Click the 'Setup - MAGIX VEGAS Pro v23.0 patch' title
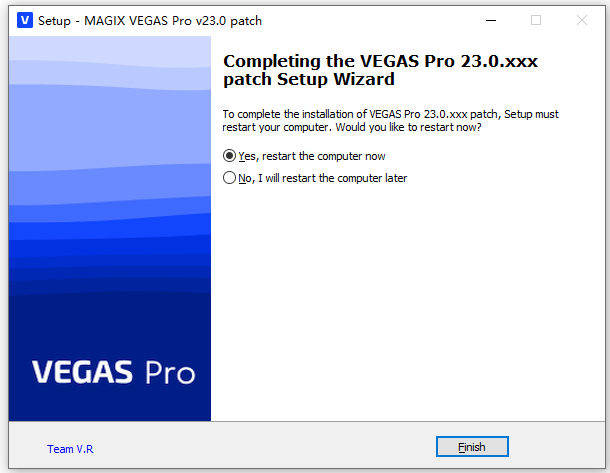The width and height of the screenshot is (610, 473). [x=150, y=21]
